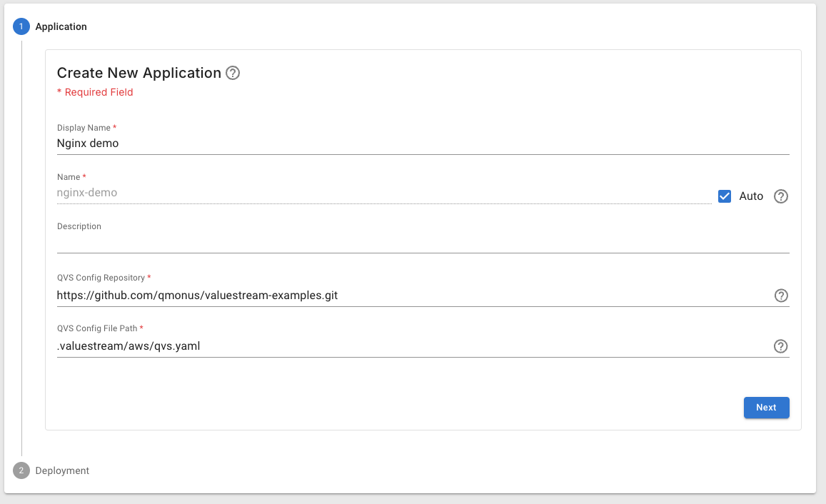Select the Application step label
Screen dimensions: 826x504
61,26
